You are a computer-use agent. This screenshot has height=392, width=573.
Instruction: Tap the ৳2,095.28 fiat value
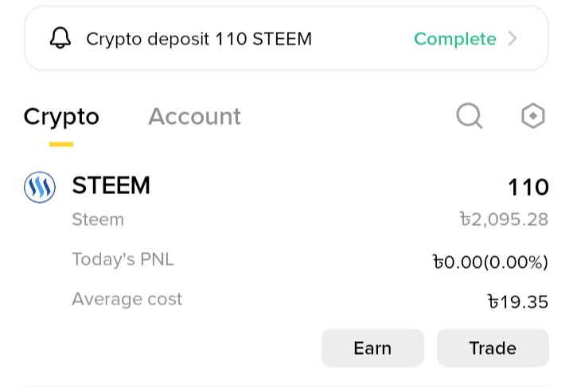click(x=504, y=219)
